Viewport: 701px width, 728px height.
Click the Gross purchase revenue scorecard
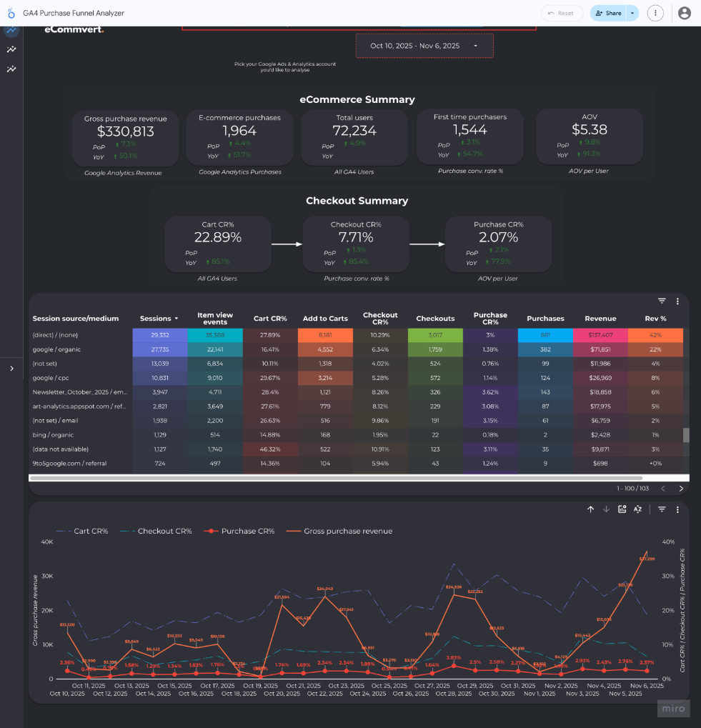click(125, 138)
